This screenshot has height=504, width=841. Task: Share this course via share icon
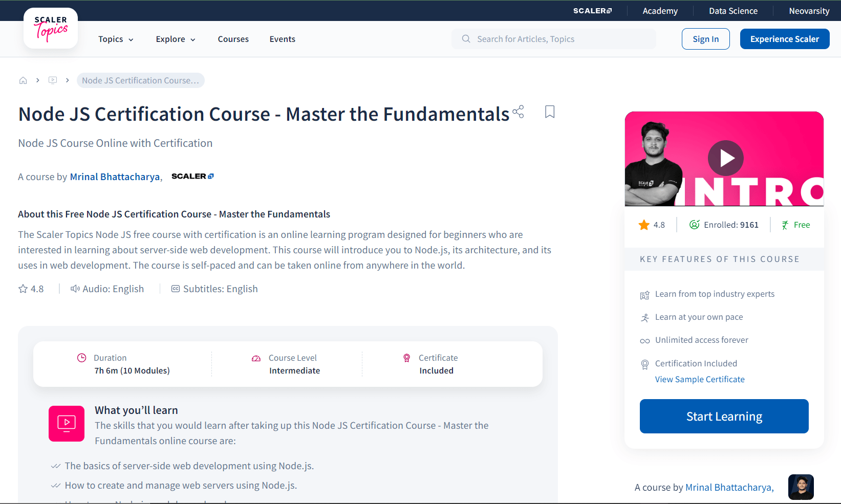click(x=518, y=112)
